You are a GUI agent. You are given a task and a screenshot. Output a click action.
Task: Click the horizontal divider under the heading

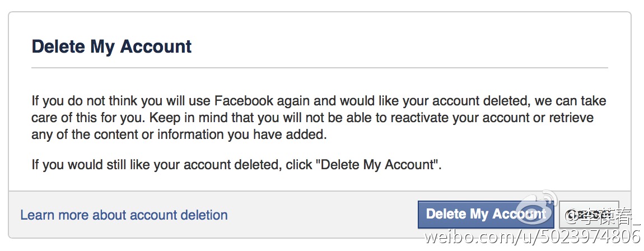coord(319,68)
